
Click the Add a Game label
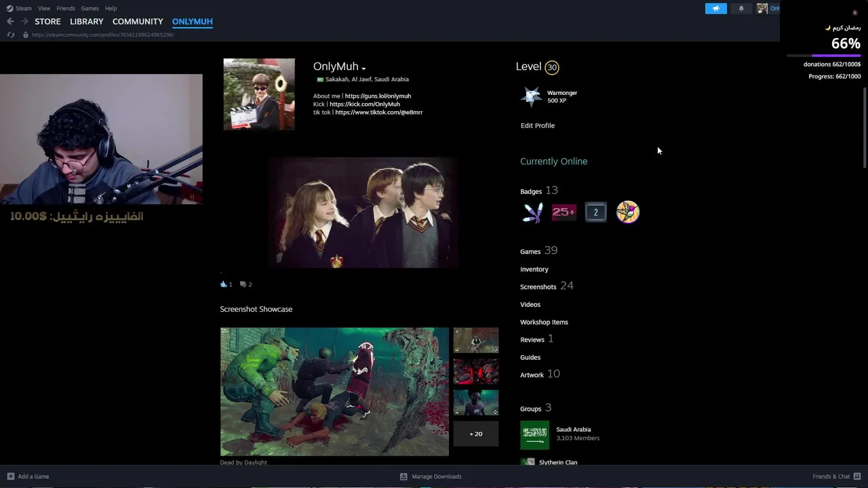33,476
